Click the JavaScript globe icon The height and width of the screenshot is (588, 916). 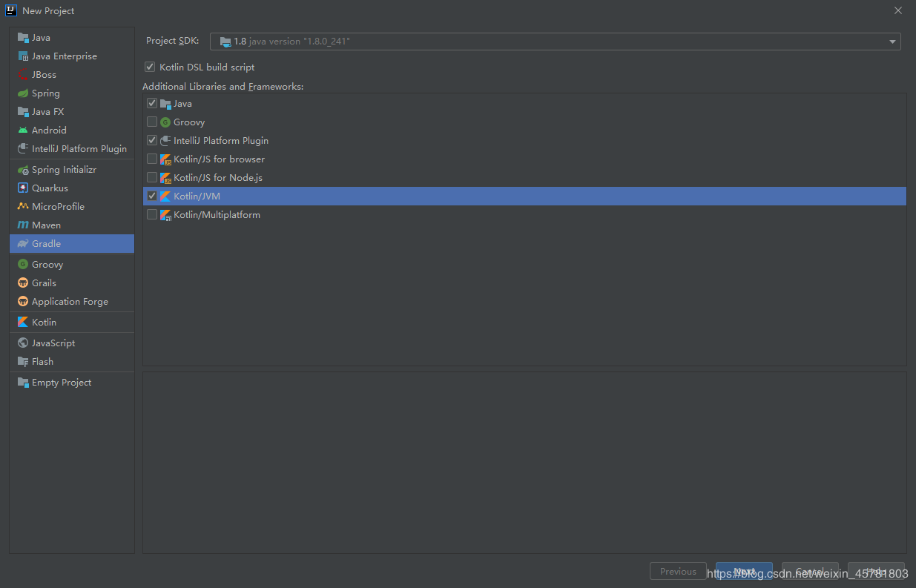point(23,343)
